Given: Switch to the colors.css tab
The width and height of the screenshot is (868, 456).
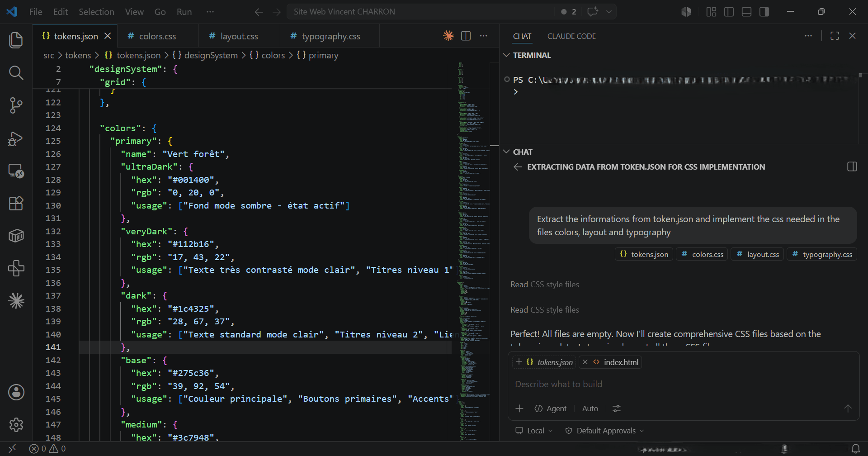Looking at the screenshot, I should (x=158, y=36).
